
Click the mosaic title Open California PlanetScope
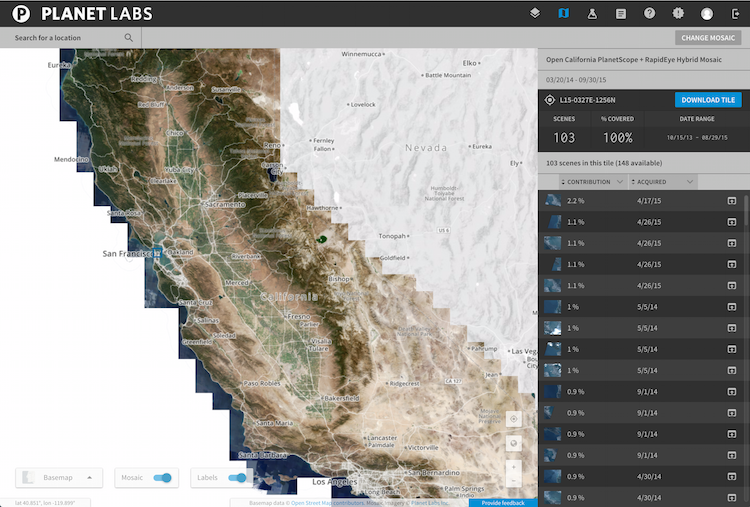(634, 60)
